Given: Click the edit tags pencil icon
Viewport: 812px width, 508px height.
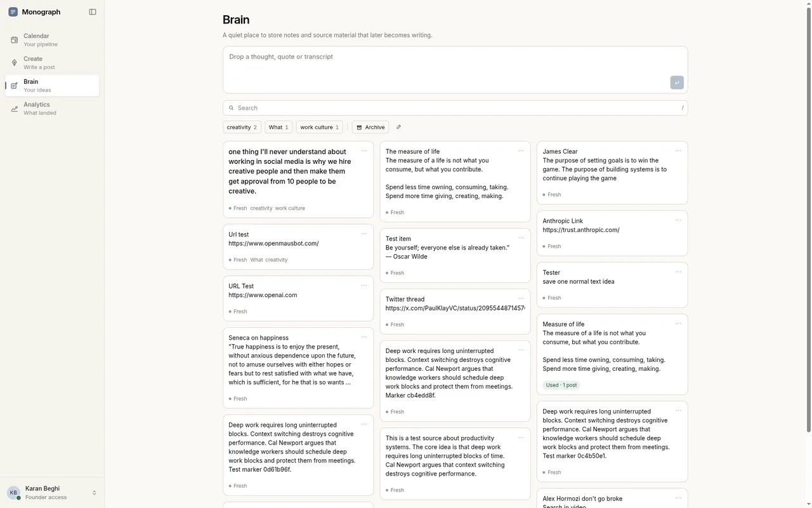Looking at the screenshot, I should coord(398,127).
